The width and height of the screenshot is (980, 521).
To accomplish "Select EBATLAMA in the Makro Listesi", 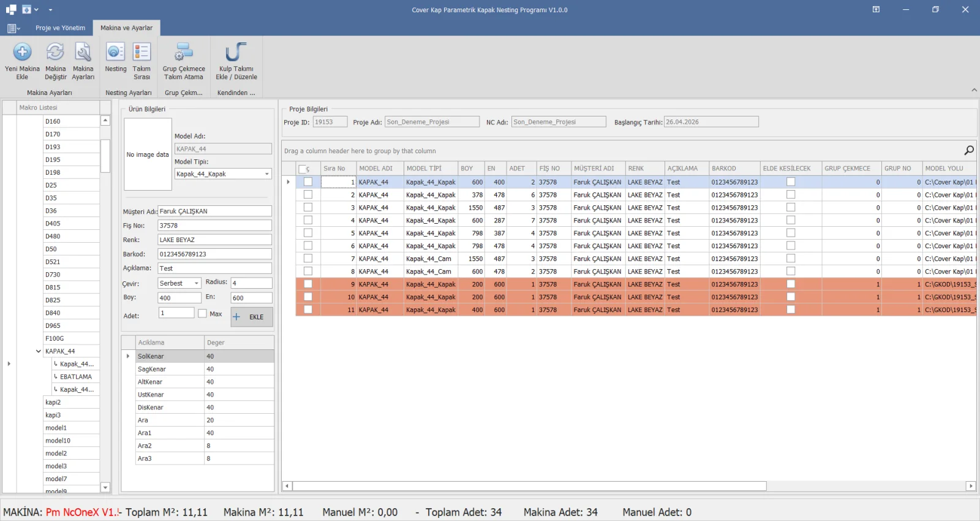I will click(x=76, y=377).
